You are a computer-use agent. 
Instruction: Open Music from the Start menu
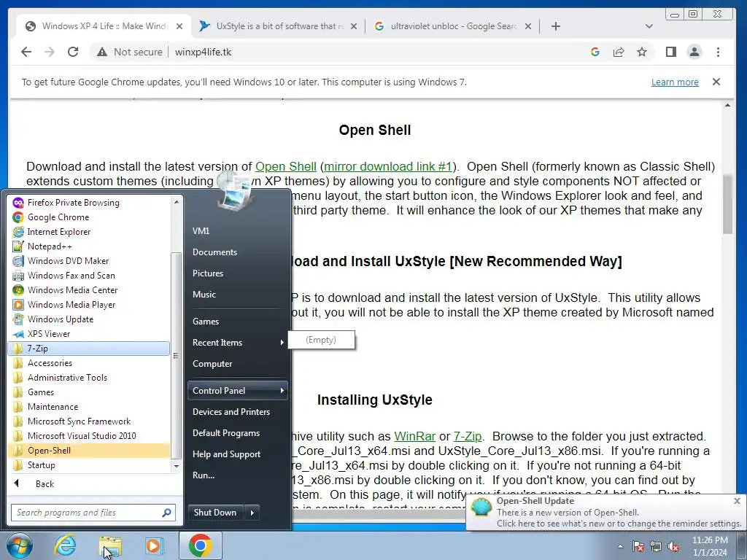[237, 295]
